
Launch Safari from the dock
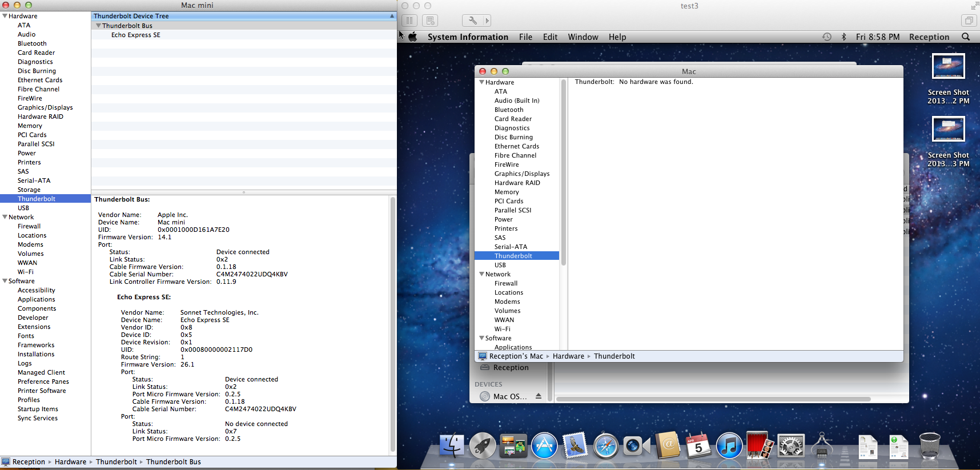coord(605,446)
